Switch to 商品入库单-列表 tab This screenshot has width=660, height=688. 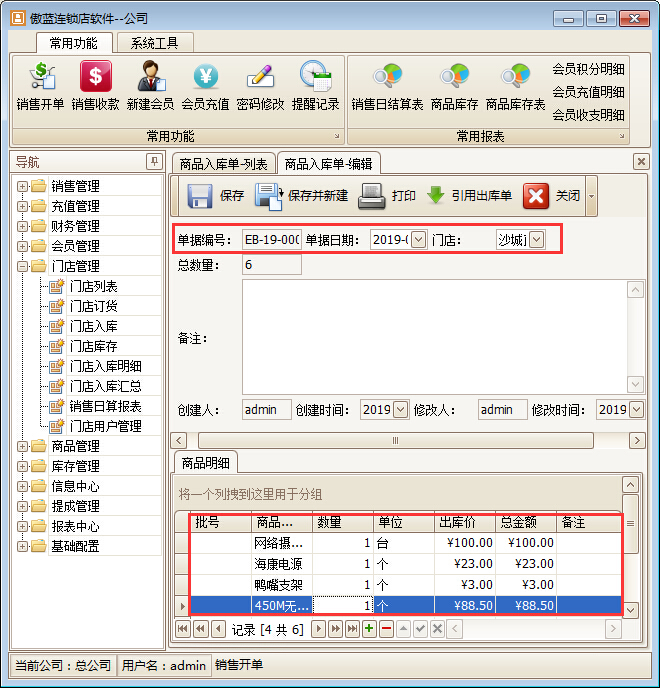(x=223, y=163)
